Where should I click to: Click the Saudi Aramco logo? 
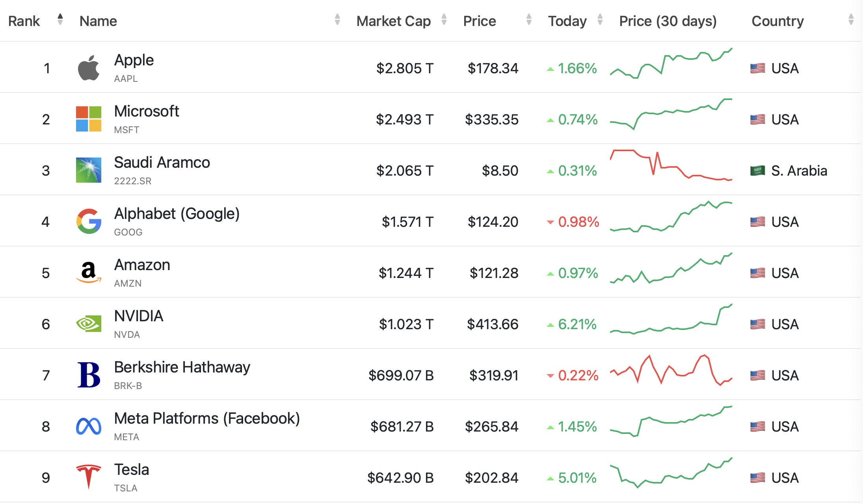(89, 170)
